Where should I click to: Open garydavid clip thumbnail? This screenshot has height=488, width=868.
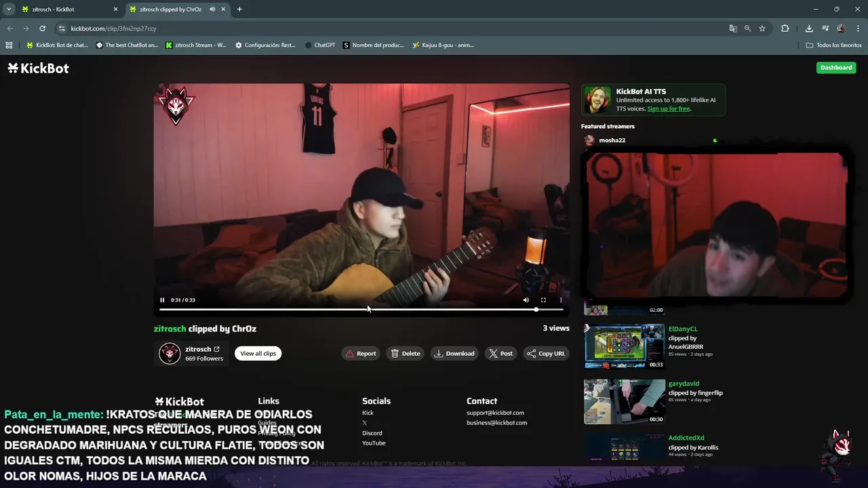(624, 401)
